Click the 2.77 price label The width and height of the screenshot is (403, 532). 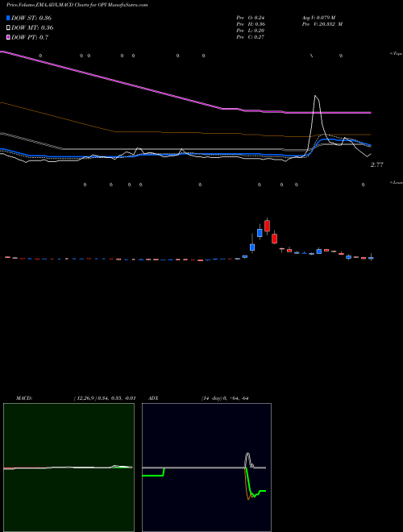[377, 165]
